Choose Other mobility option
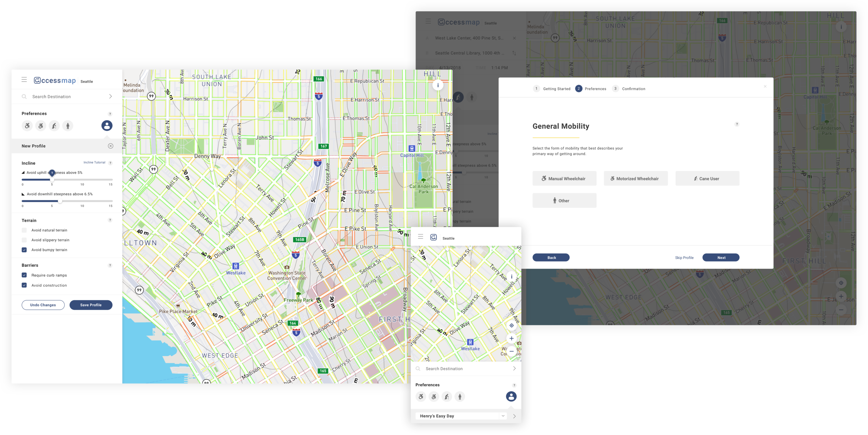The width and height of the screenshot is (868, 435). [x=564, y=201]
